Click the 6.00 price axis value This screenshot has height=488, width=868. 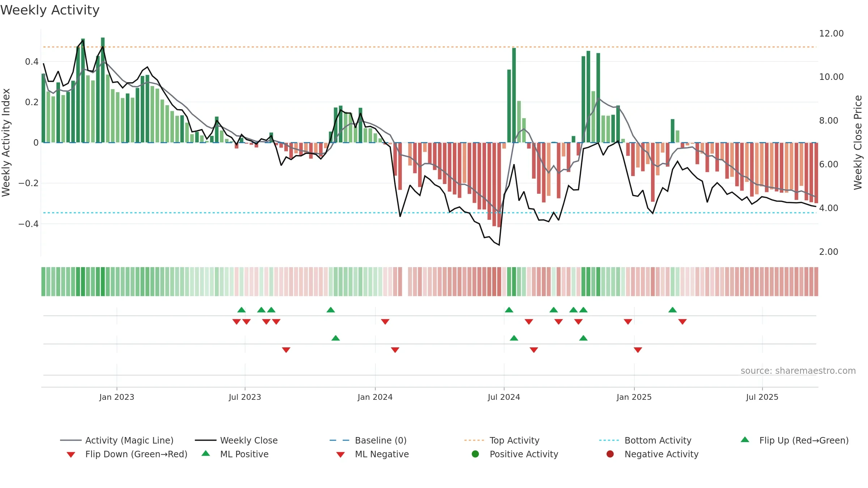pyautogui.click(x=829, y=164)
